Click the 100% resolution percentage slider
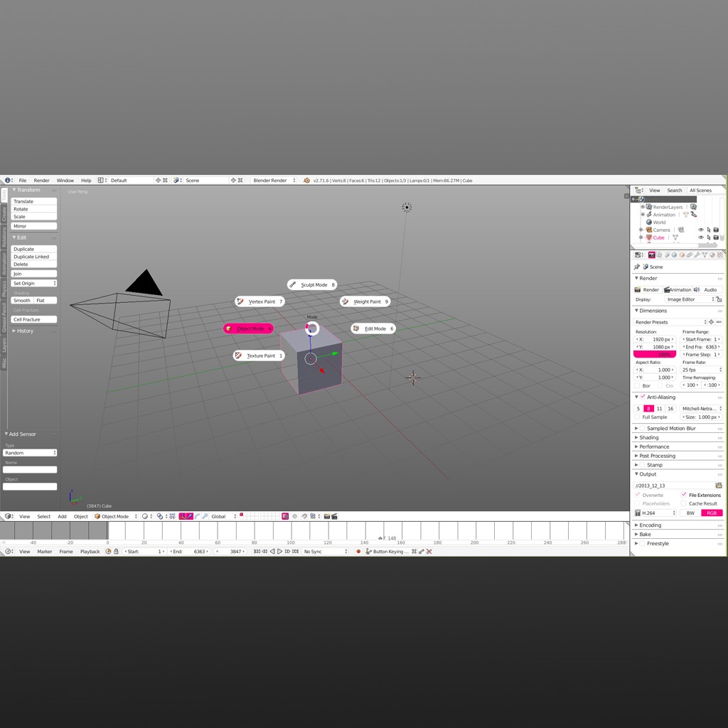 [x=654, y=353]
